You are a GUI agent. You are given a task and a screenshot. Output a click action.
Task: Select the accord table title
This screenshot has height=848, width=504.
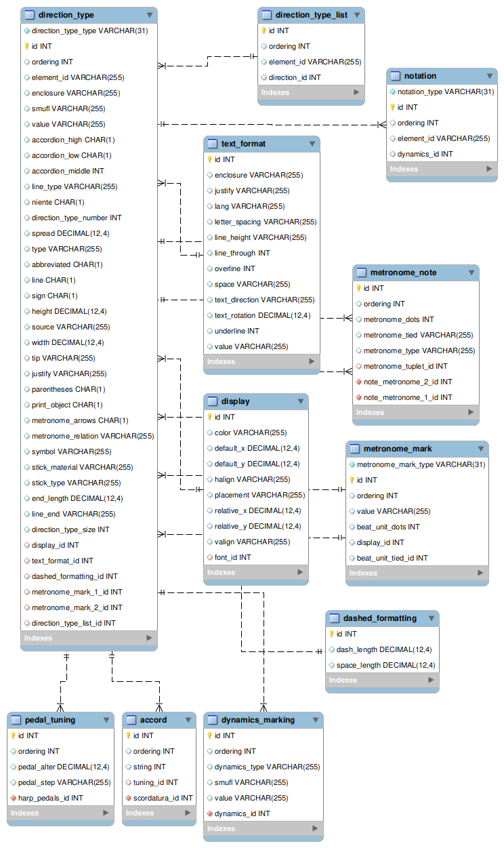(x=153, y=720)
